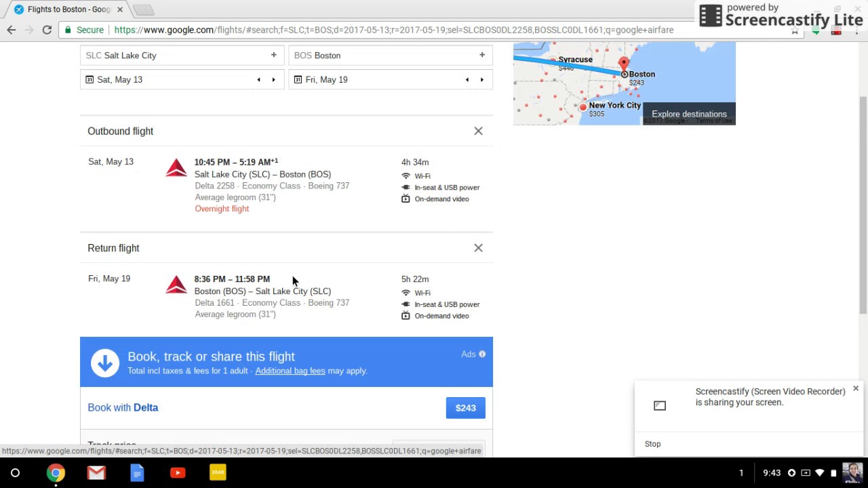Click On-demand video icon on return flight
868x488 pixels.
[x=406, y=316]
